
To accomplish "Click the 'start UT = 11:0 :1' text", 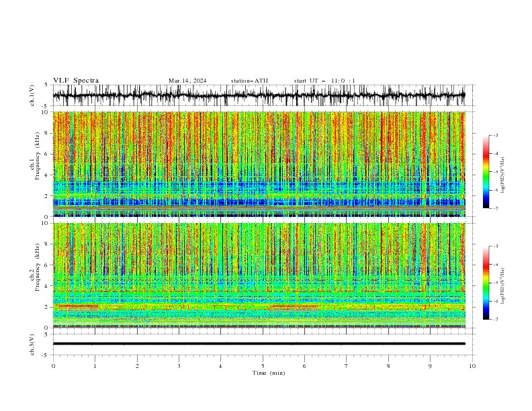I will (x=324, y=81).
